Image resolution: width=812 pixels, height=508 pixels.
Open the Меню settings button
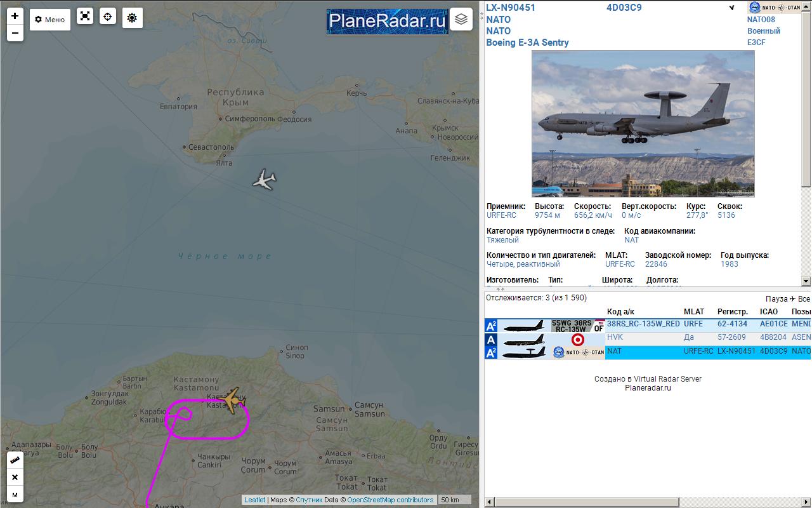pyautogui.click(x=50, y=19)
